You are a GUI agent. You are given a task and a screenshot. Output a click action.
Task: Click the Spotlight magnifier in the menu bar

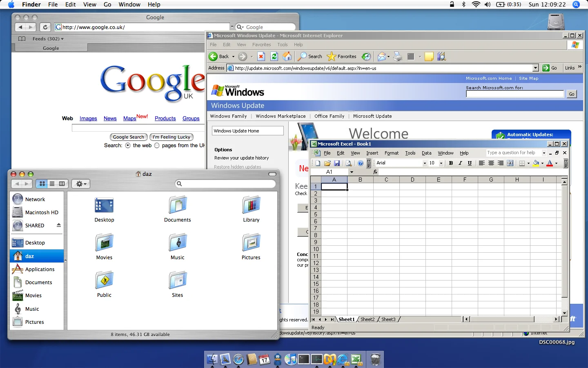(x=576, y=4)
